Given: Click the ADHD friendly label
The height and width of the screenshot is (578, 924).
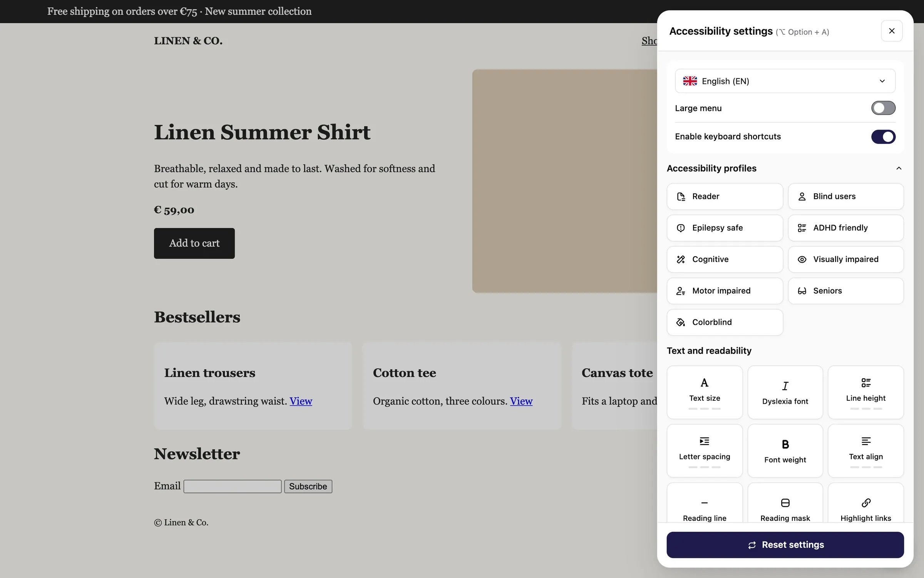Looking at the screenshot, I should [x=840, y=228].
